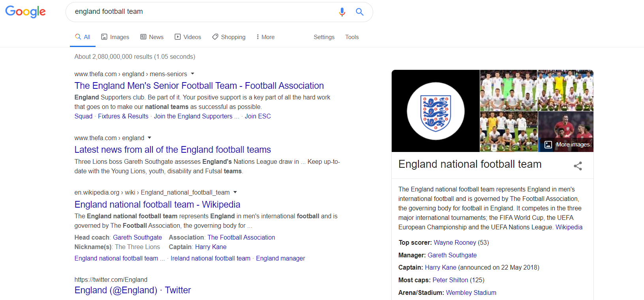The image size is (644, 300).
Task: Open The England Men's Senior Football Team result
Action: point(199,86)
